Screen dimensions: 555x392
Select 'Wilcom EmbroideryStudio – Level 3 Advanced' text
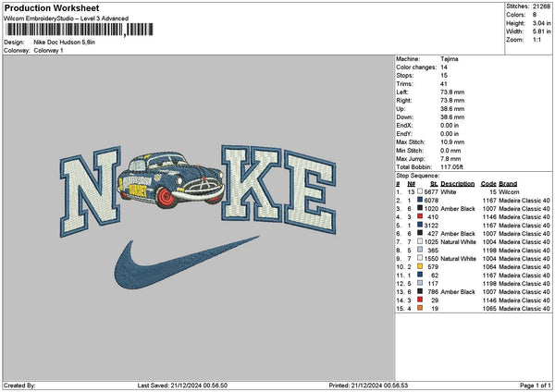tap(66, 18)
